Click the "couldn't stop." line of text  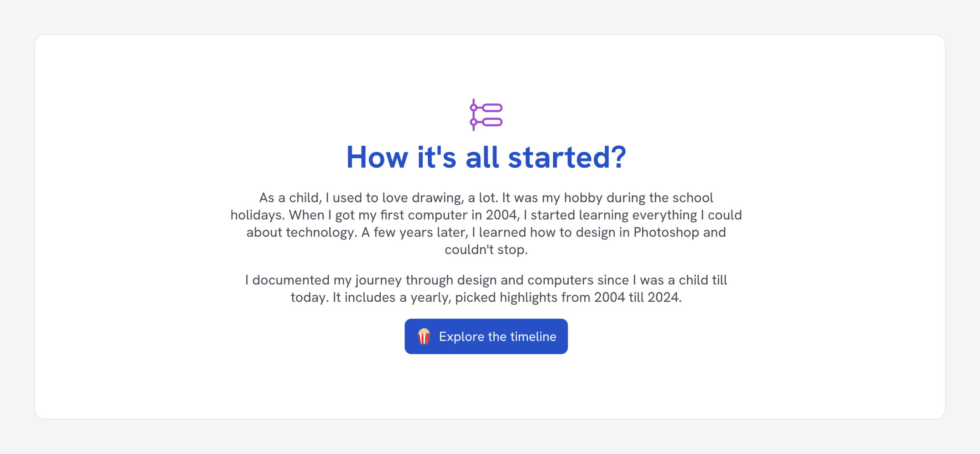click(x=486, y=250)
